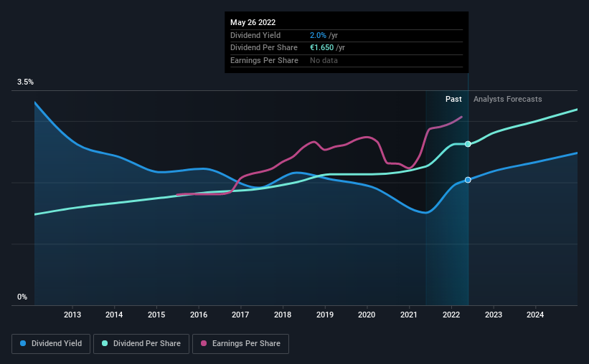Select the teal data point marker at May 2022
This screenshot has height=364, width=589.
tap(468, 144)
